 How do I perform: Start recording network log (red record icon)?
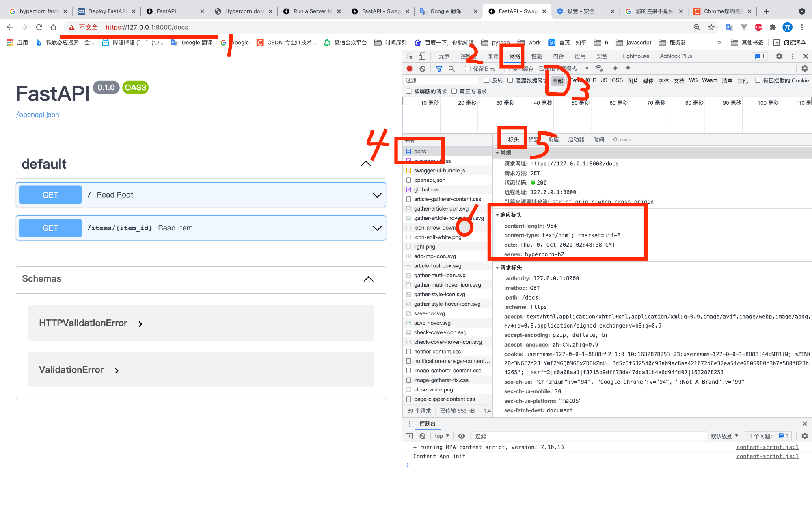pos(409,68)
